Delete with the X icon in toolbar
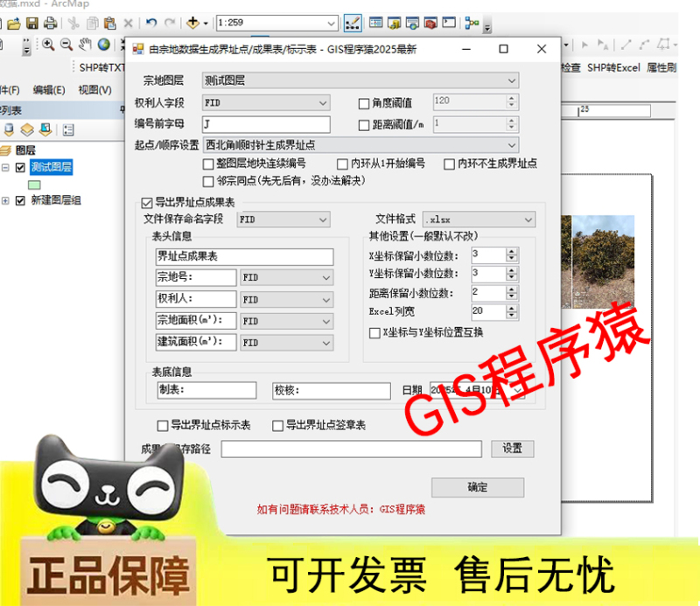Viewport: 700px width, 606px height. 128,24
